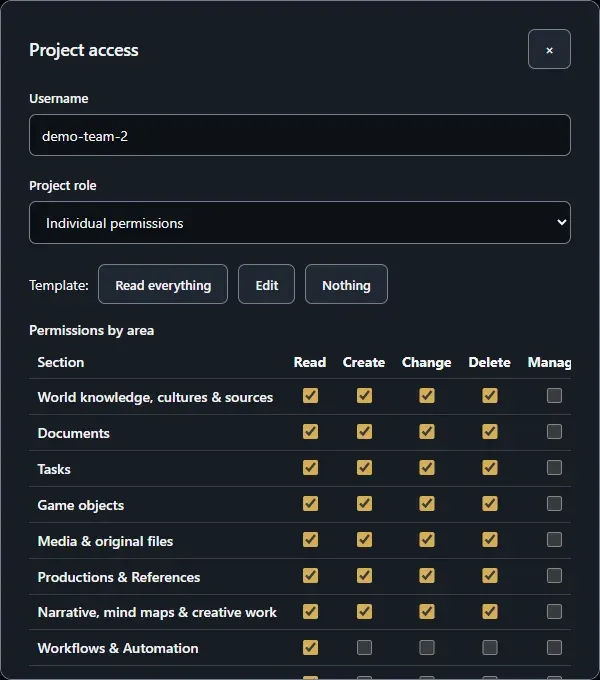
Task: Enable Manage for World knowledge, cultures & sources
Action: pyautogui.click(x=554, y=396)
